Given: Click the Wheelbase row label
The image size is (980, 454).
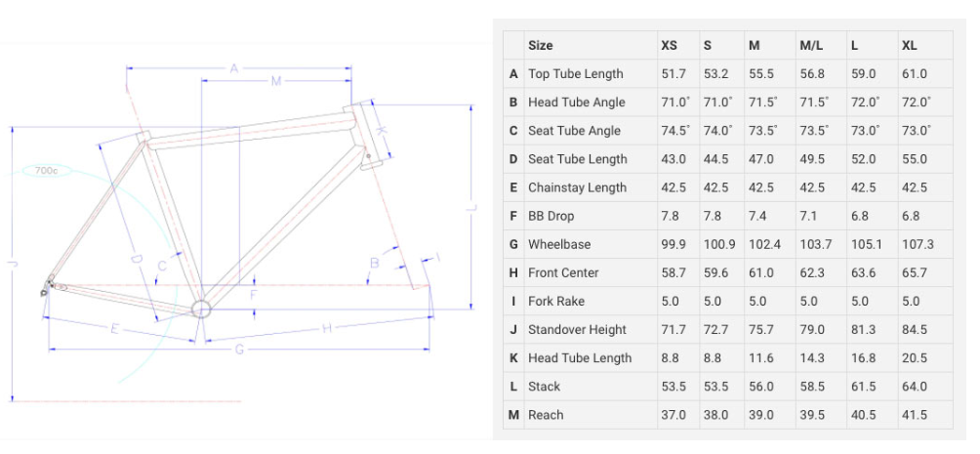Looking at the screenshot, I should pos(558,244).
